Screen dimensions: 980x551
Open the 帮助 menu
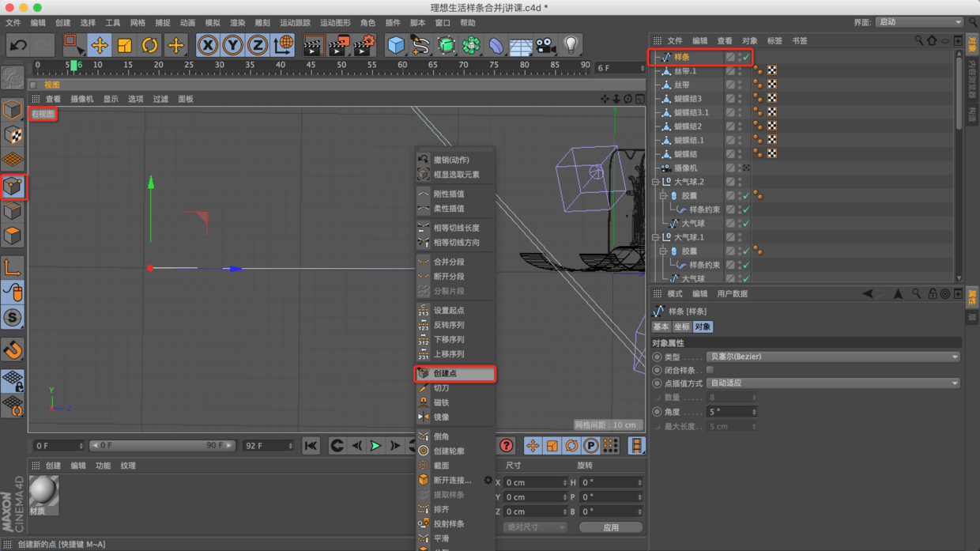[468, 23]
